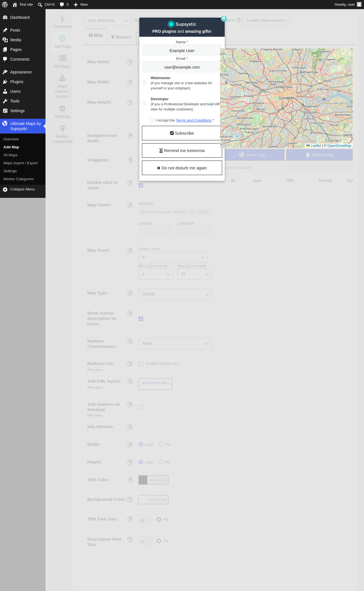Click the Subscribe button
Viewport: 364px width, 591px height.
182,133
